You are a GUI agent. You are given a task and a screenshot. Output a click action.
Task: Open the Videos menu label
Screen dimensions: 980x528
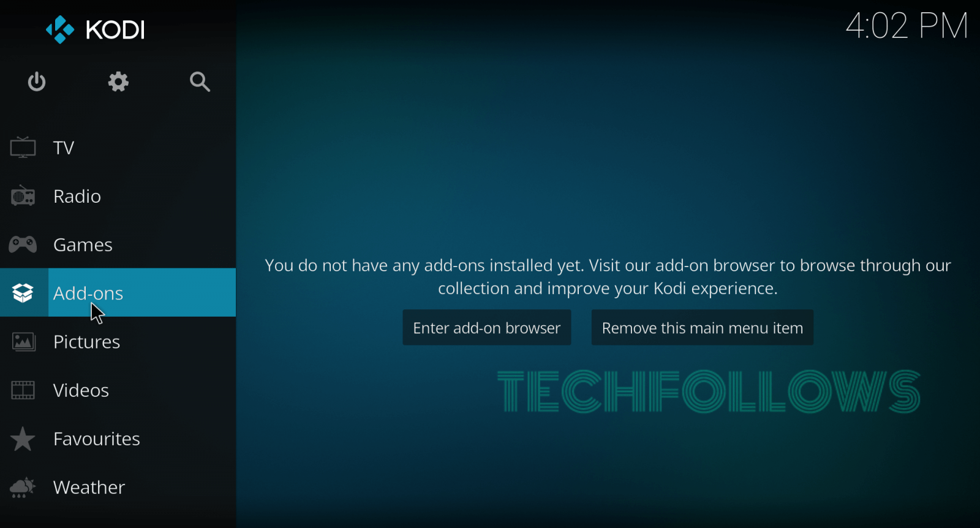tap(81, 390)
